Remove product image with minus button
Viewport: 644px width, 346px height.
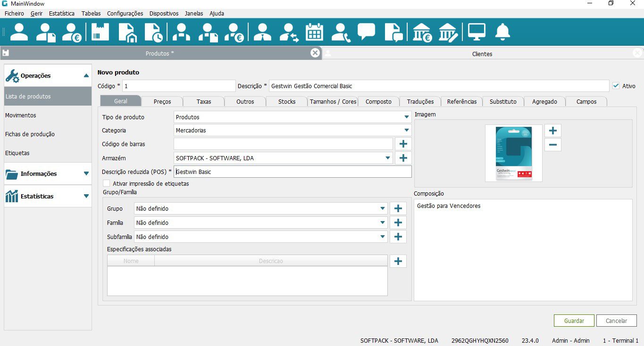click(553, 145)
